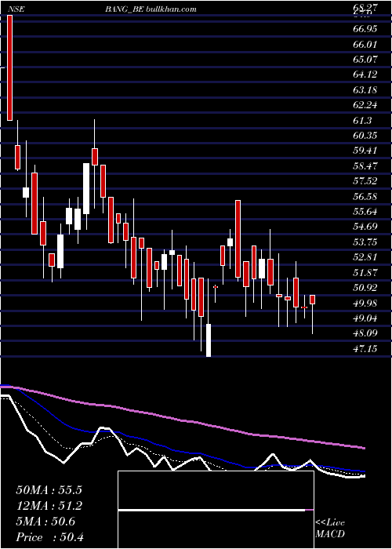This screenshot has height=549, width=392.
Task: Select the 66.01 price axis label
Action: click(x=365, y=45)
